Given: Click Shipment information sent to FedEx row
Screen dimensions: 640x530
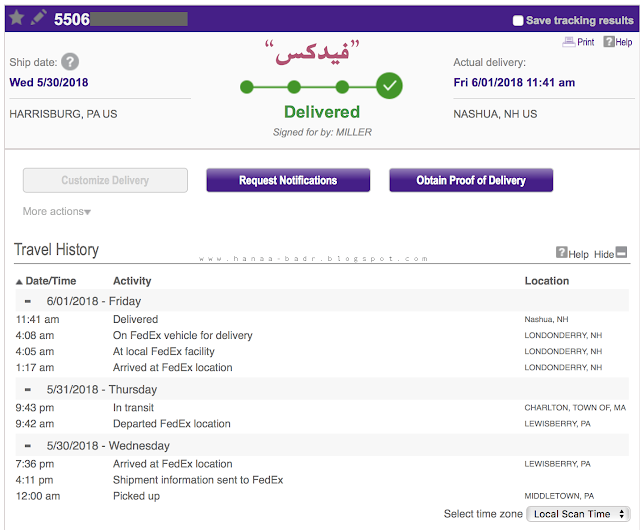Looking at the screenshot, I should pyautogui.click(x=322, y=480).
